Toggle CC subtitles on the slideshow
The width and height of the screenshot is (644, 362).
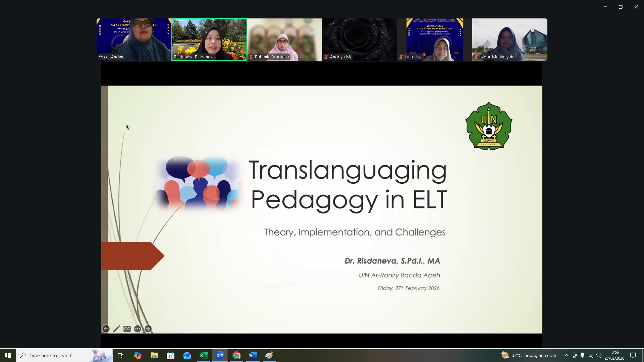click(x=127, y=329)
